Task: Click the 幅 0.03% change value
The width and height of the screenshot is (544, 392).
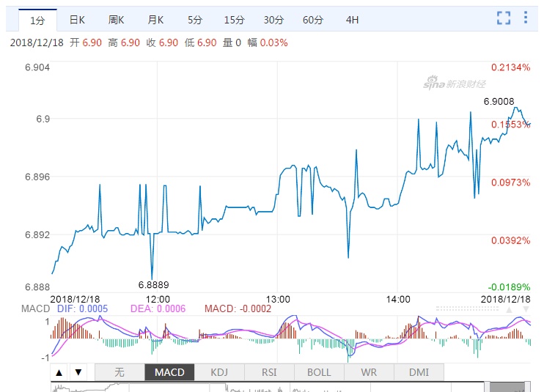Action: [268, 42]
